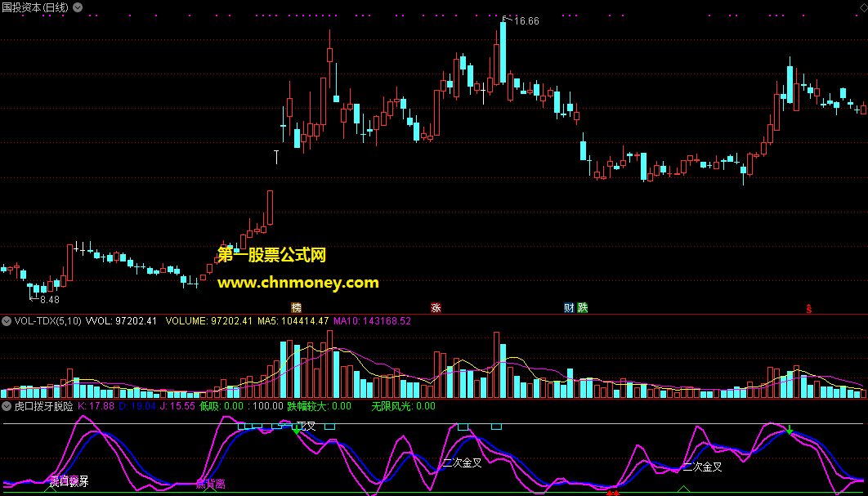Click the MA5: 104414.47 value
The image size is (868, 496).
[293, 321]
